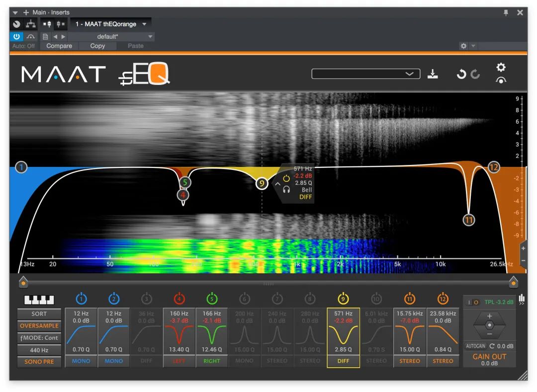Click the SORT button

39,314
